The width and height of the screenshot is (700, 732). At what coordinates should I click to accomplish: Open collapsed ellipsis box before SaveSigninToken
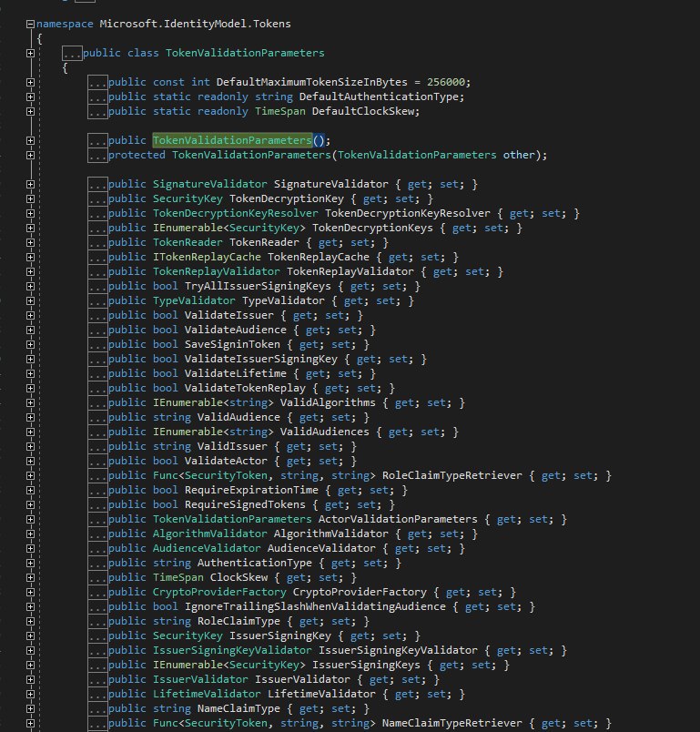[97, 344]
